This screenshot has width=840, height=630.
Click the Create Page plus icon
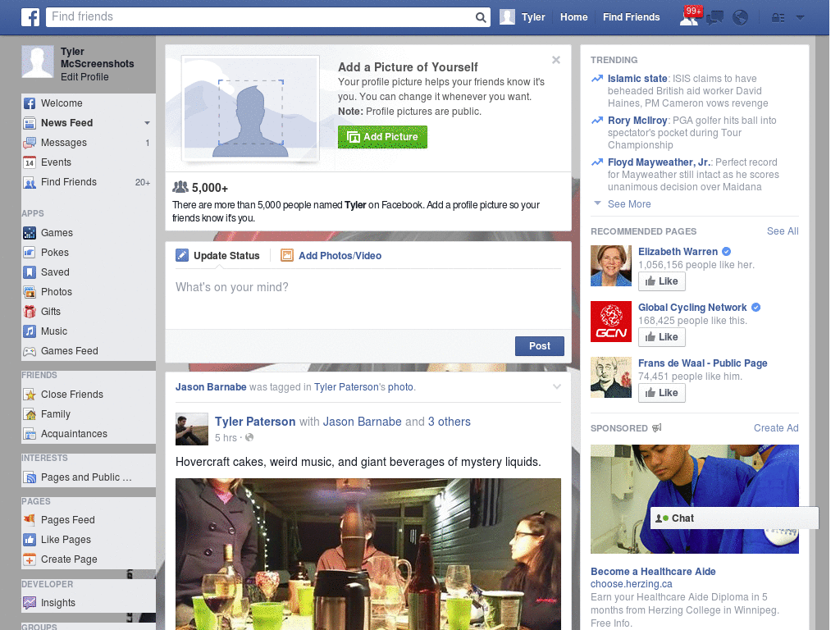(x=30, y=559)
